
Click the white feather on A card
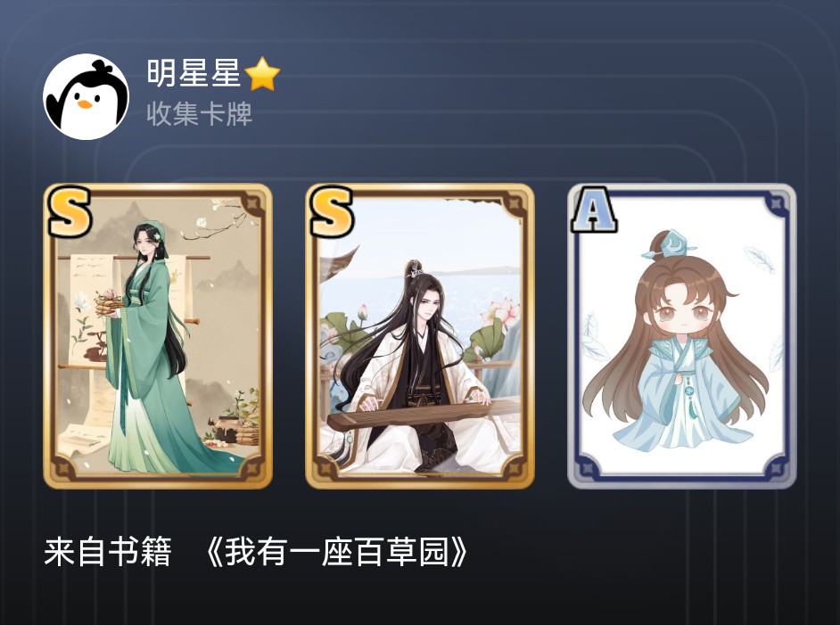click(x=761, y=259)
